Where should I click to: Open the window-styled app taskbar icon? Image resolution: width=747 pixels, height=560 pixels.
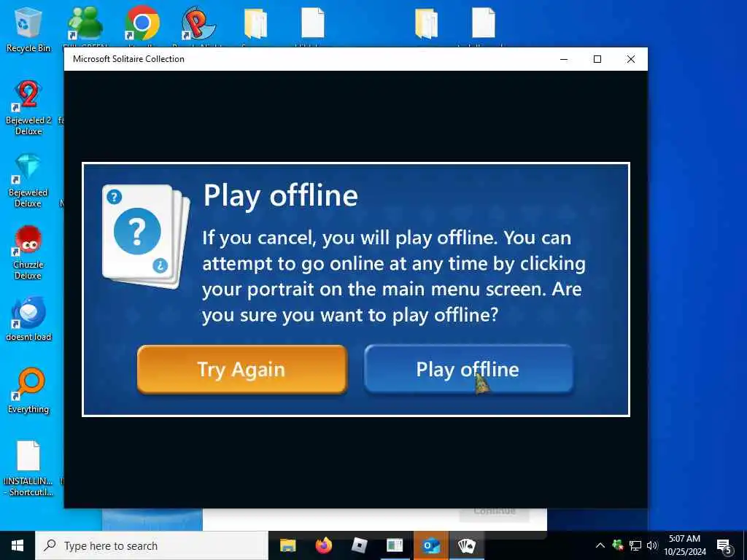coord(395,545)
